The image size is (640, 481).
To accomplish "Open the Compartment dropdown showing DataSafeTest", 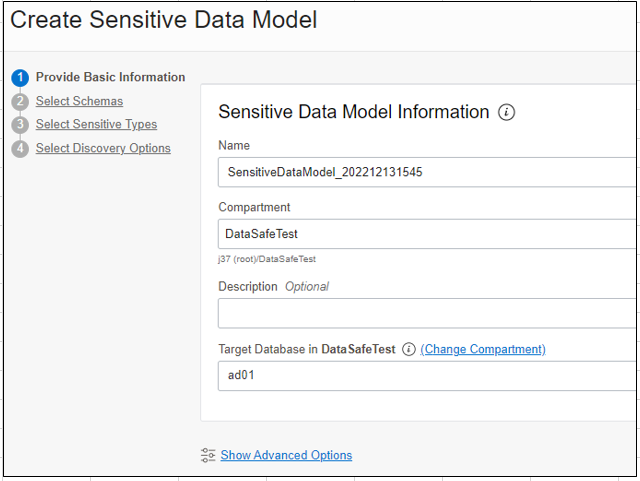I will click(427, 234).
